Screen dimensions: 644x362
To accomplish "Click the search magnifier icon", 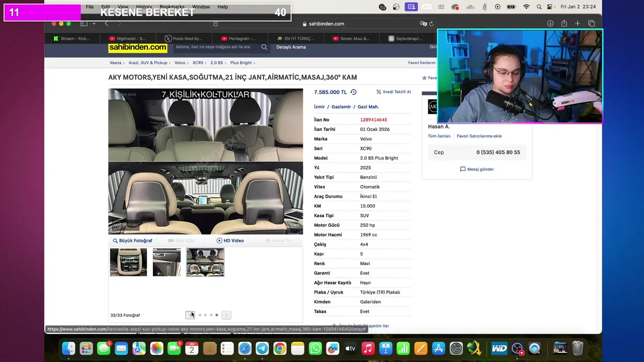I will pyautogui.click(x=264, y=47).
